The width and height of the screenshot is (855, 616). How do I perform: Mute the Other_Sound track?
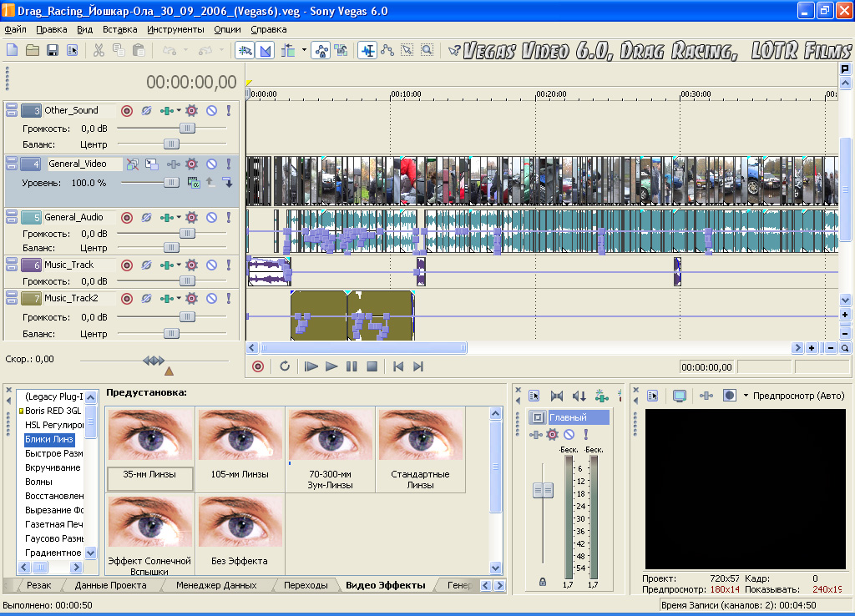pos(211,111)
